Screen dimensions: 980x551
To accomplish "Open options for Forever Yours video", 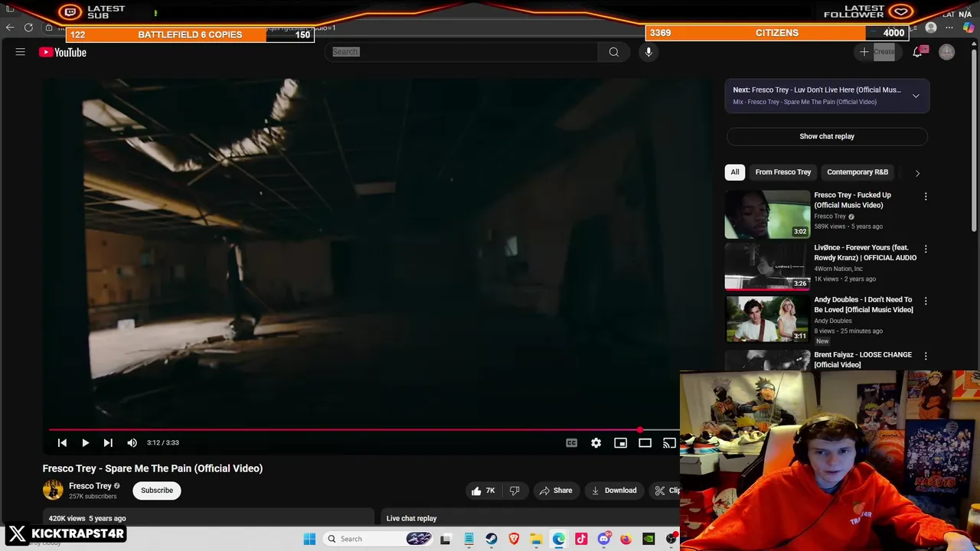I will (926, 249).
